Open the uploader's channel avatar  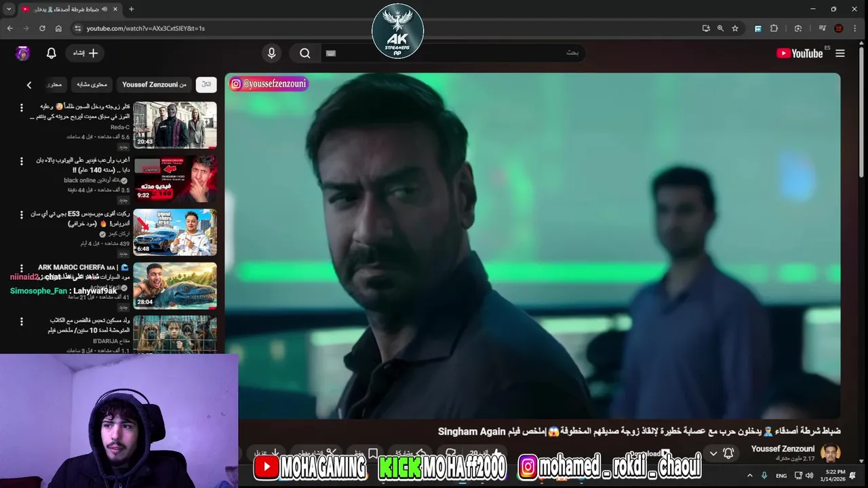click(830, 453)
